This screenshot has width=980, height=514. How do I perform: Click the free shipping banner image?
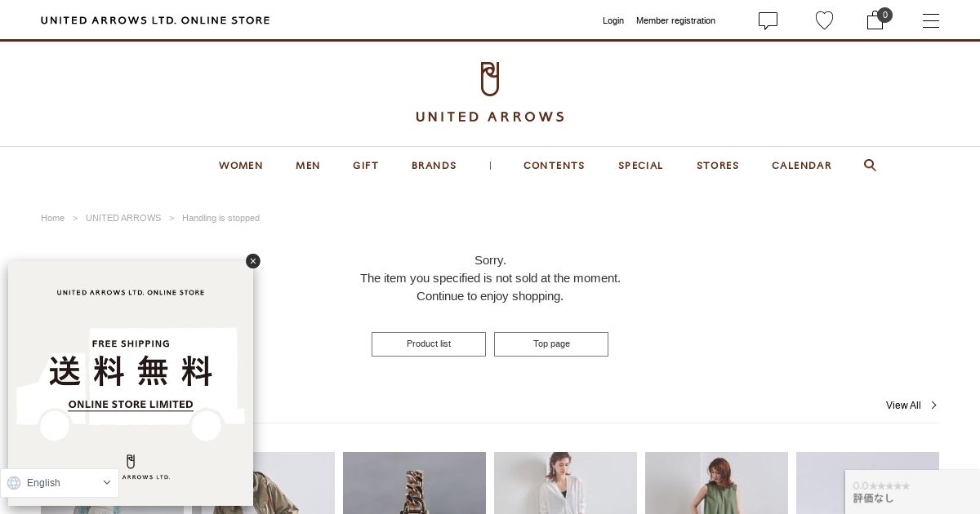point(131,383)
